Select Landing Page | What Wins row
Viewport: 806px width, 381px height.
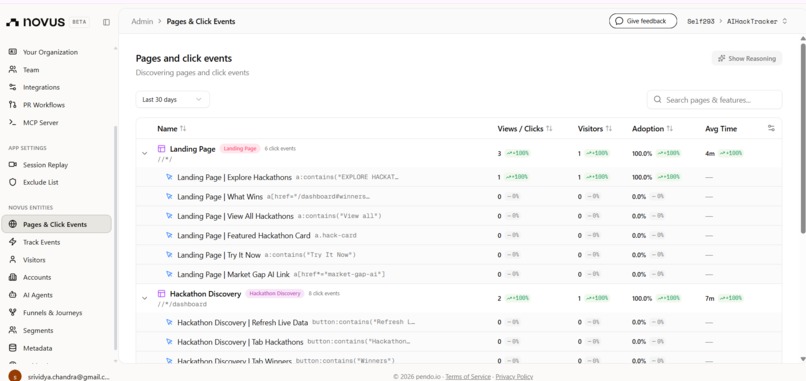click(x=459, y=196)
